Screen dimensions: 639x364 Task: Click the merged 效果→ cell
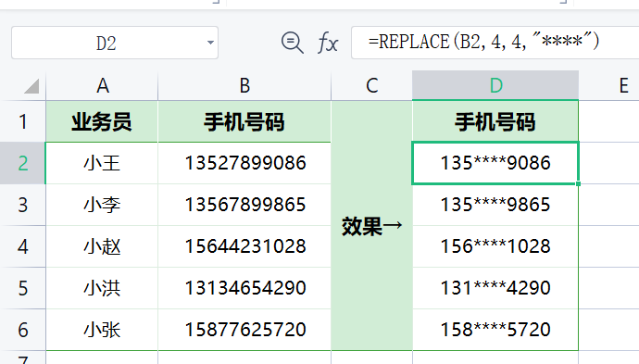click(x=371, y=225)
